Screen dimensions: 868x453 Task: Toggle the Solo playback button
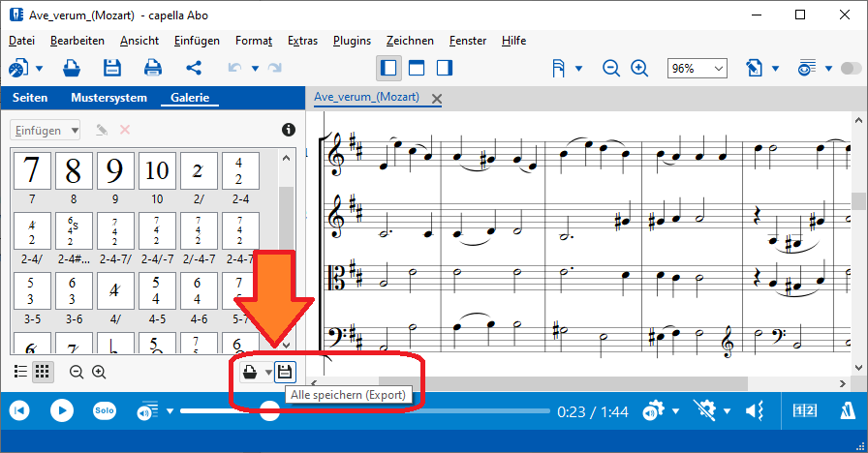pos(104,410)
